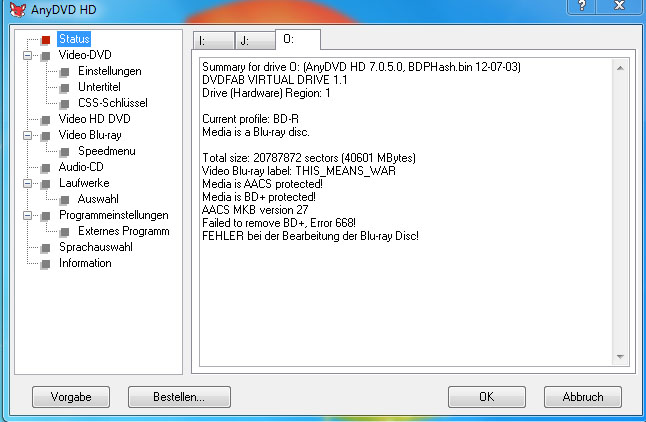
Task: Select the O: drive tab
Action: (x=297, y=40)
